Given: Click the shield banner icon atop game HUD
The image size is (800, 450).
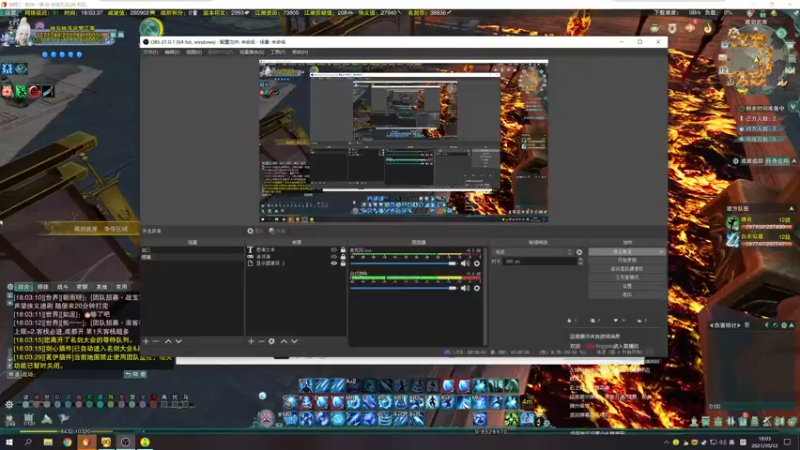Looking at the screenshot, I should [672, 28].
